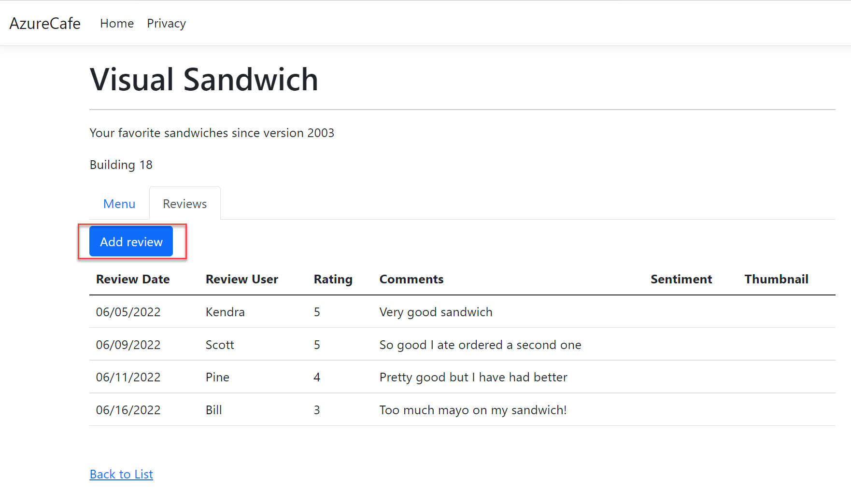Switch to the Menu tab
This screenshot has height=504, width=851.
coord(119,204)
